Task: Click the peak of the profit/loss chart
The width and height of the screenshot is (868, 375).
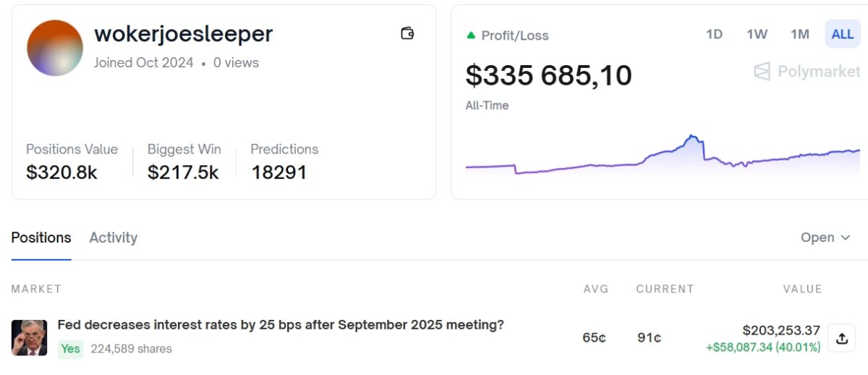Action: (x=692, y=136)
